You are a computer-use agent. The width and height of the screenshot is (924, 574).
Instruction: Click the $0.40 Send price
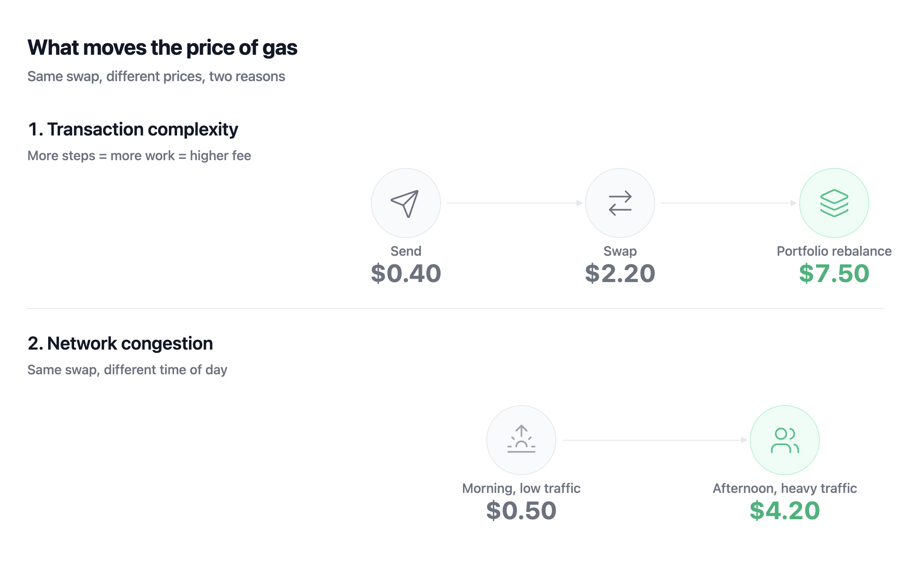tap(406, 273)
